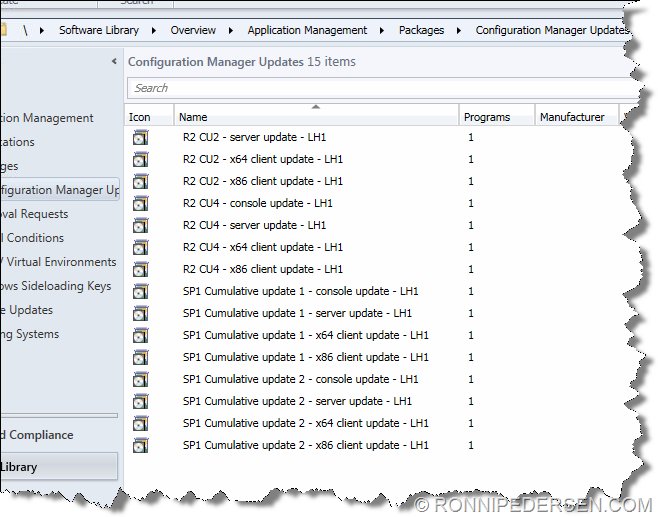Select 'SP1 Cumulative update 2 - console update - LH1'
The image size is (658, 517).
tap(300, 379)
